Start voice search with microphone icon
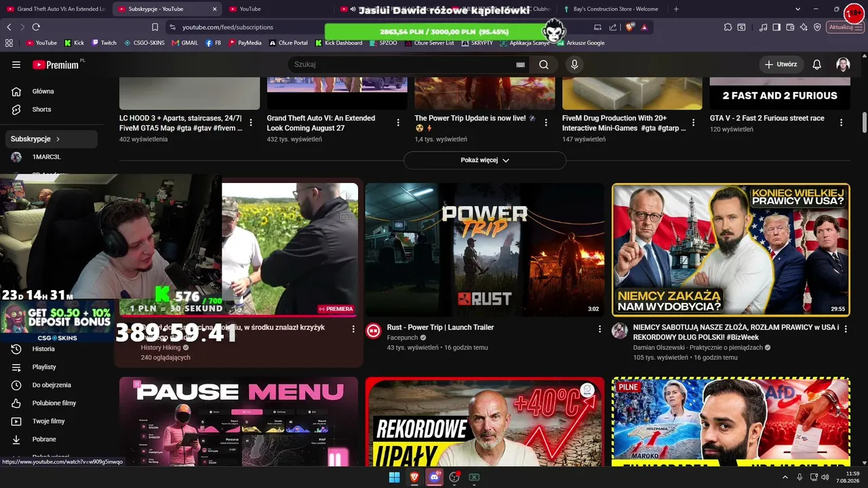868x488 pixels. (574, 64)
